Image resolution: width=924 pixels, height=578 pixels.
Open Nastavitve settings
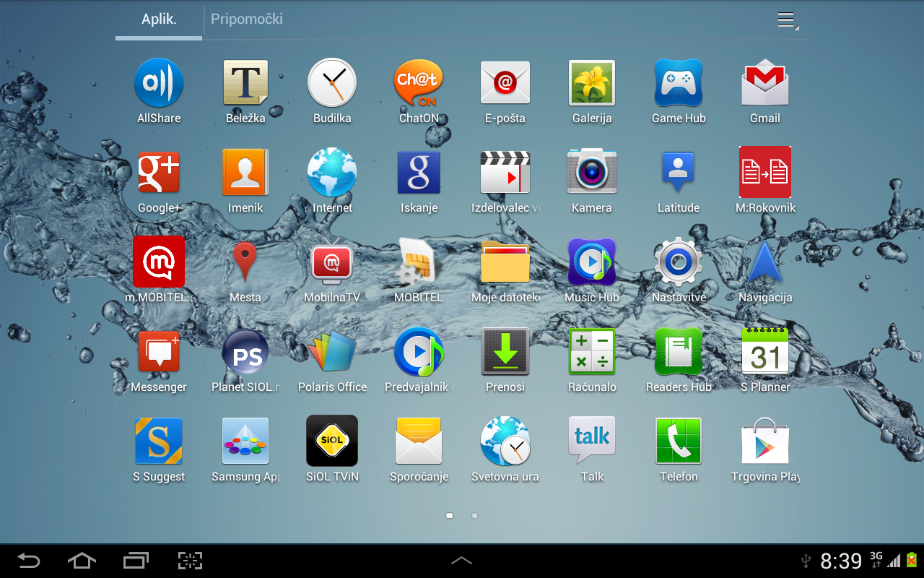pos(679,262)
